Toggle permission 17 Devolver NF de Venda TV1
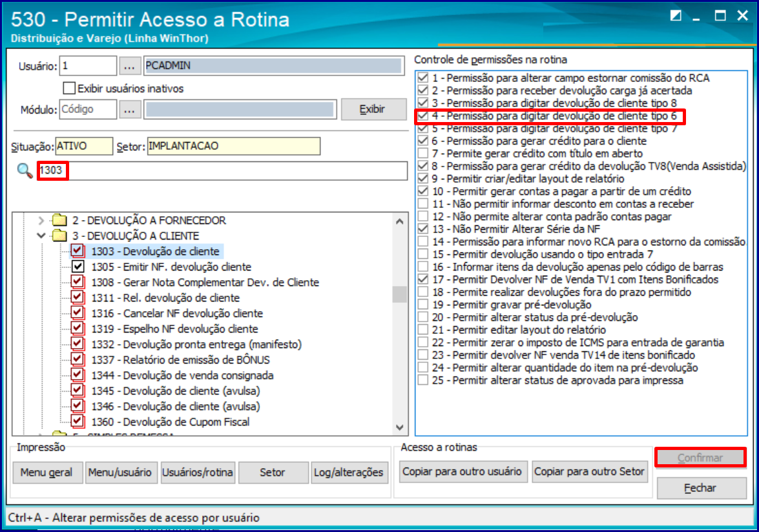The width and height of the screenshot is (759, 532). (x=423, y=279)
